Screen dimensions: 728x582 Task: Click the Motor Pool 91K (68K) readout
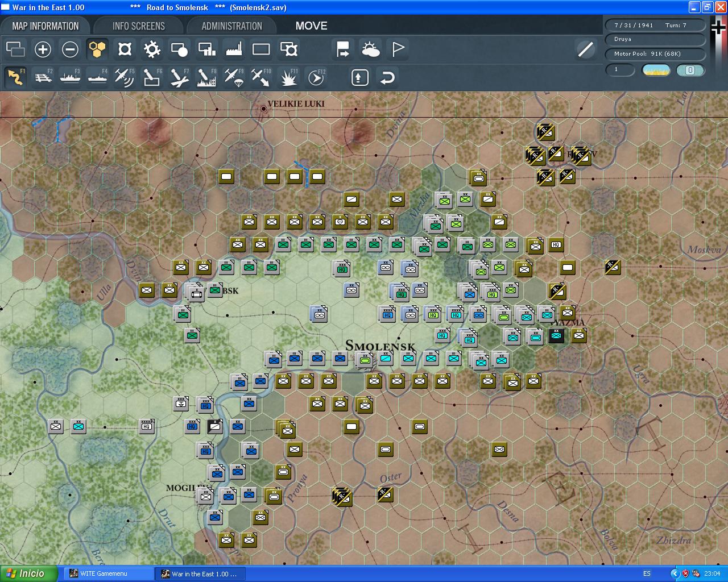655,54
